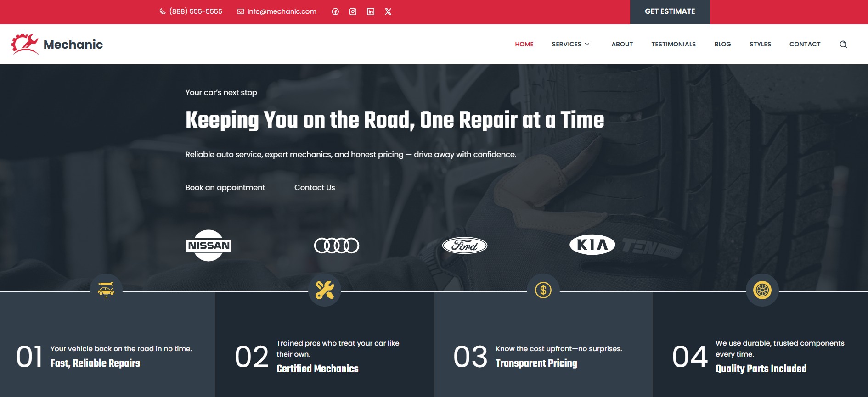
Task: Click the Mechanic gear logo
Action: (x=25, y=44)
